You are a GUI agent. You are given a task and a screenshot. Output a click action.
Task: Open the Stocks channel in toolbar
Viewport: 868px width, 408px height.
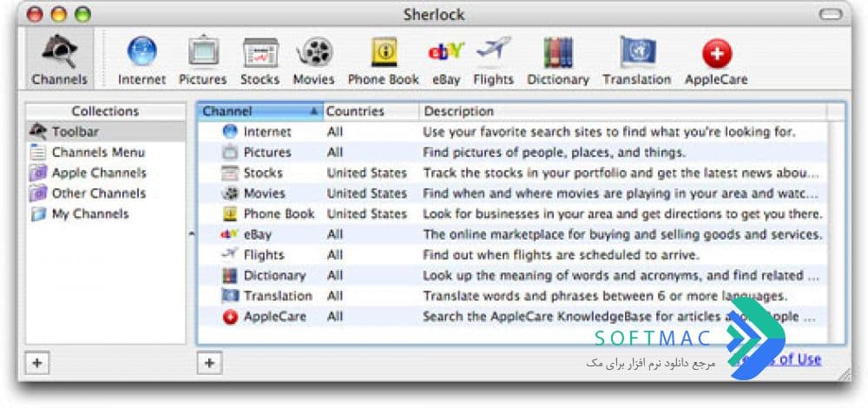pos(260,61)
